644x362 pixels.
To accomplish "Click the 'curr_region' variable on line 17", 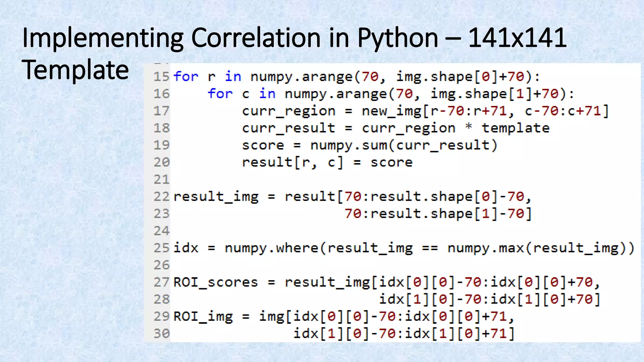I will pos(288,111).
